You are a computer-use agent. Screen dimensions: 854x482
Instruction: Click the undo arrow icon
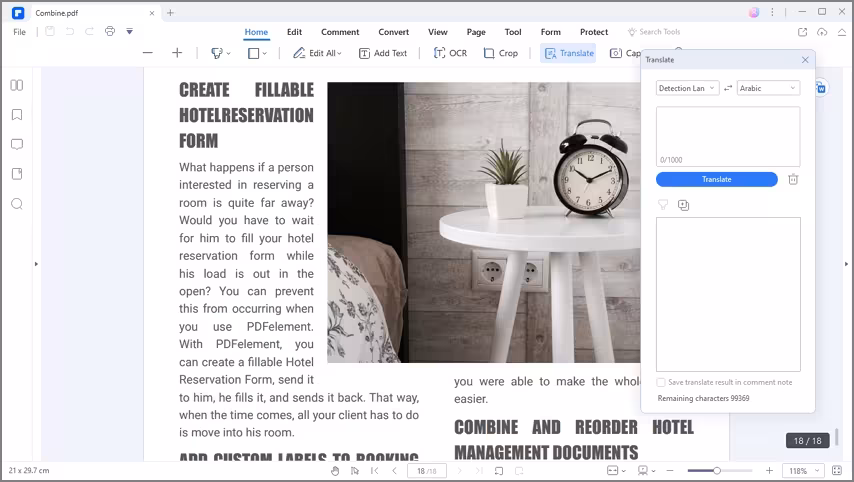(70, 32)
